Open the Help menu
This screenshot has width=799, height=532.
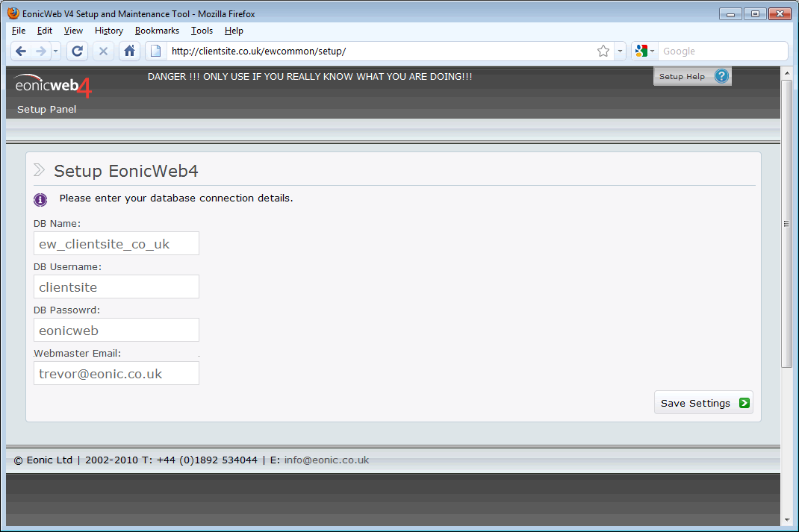[x=234, y=31]
